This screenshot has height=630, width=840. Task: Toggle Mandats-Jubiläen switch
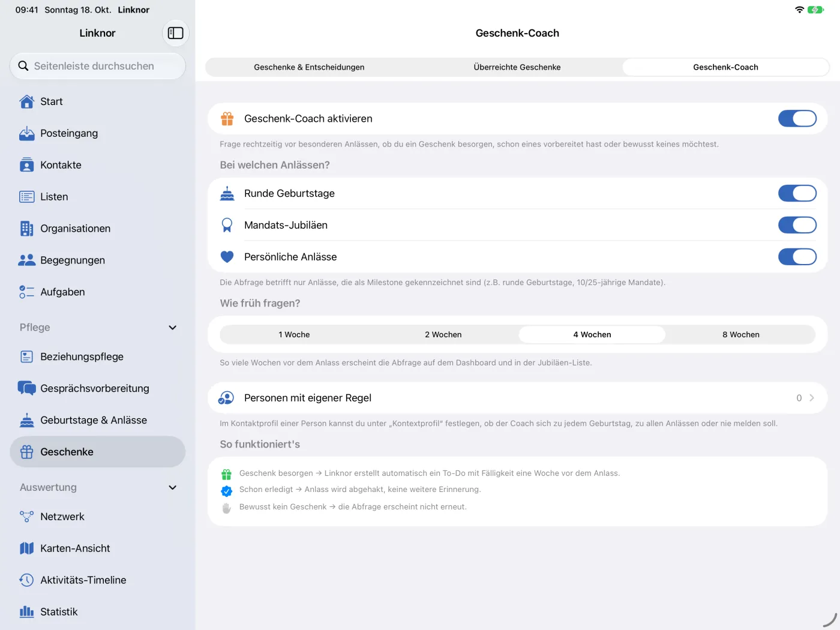(x=797, y=225)
